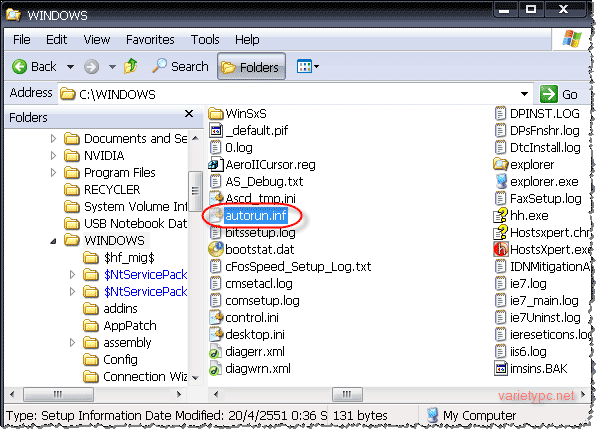Select the HostsXpert.exe application icon
This screenshot has width=596, height=429.
pyautogui.click(x=501, y=249)
